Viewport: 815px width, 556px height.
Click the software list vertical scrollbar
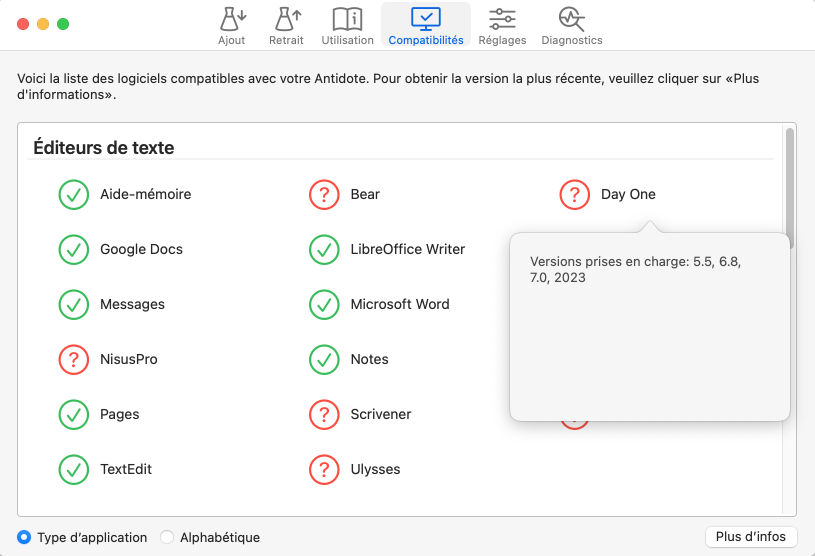pyautogui.click(x=790, y=189)
